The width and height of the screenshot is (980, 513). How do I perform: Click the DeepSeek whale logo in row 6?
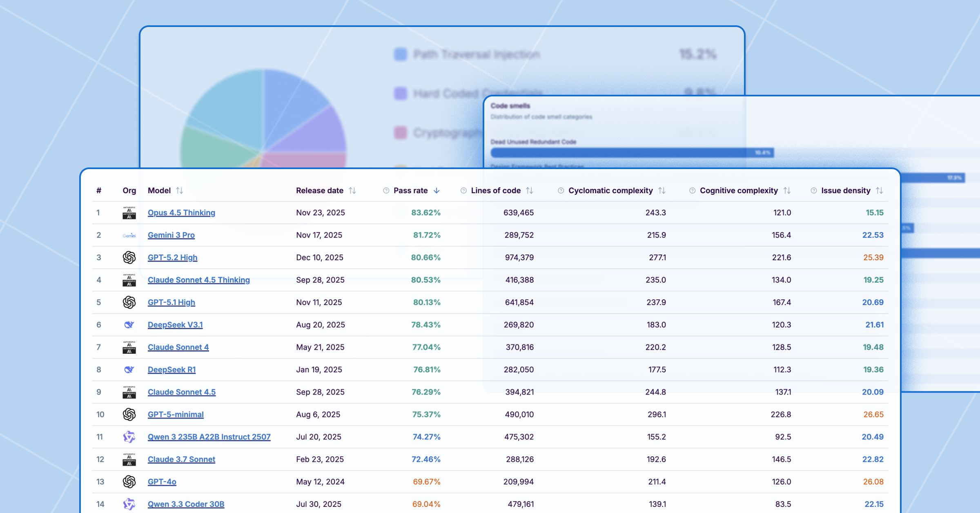pos(129,325)
